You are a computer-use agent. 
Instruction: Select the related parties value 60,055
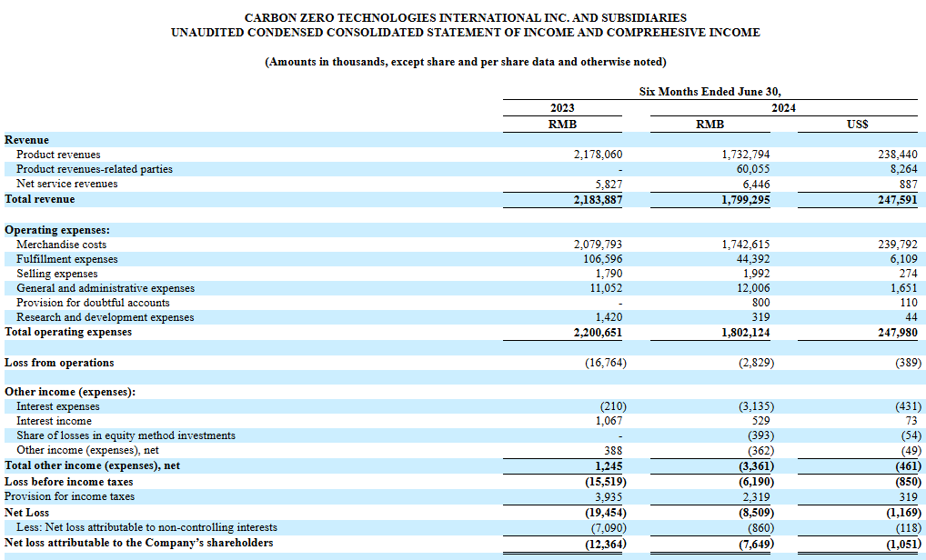point(752,169)
